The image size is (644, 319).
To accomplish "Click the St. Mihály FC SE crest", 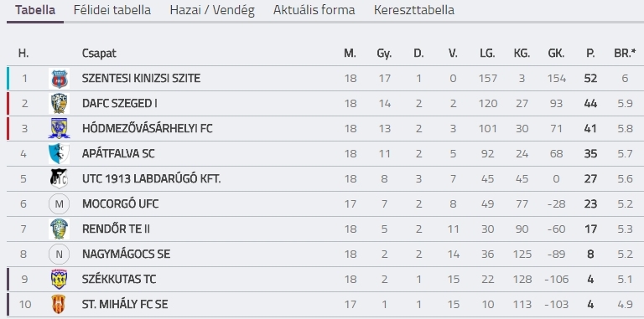I will [59, 304].
